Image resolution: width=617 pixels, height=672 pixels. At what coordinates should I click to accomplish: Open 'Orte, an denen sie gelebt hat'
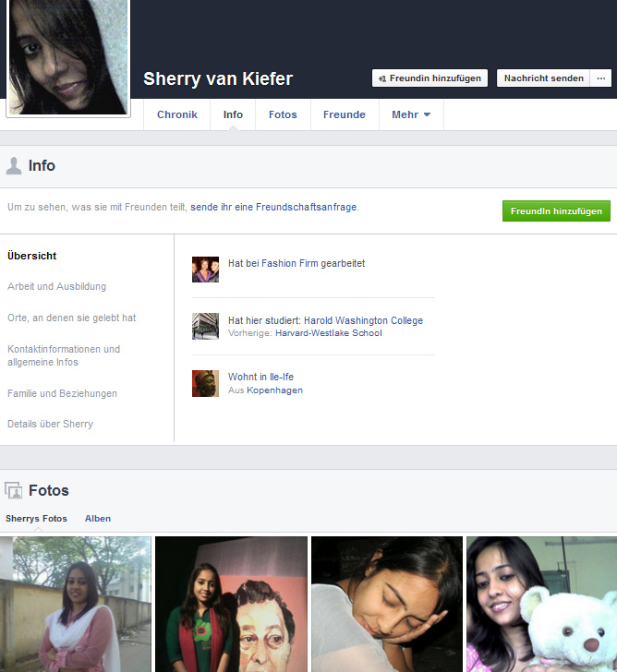pyautogui.click(x=72, y=318)
